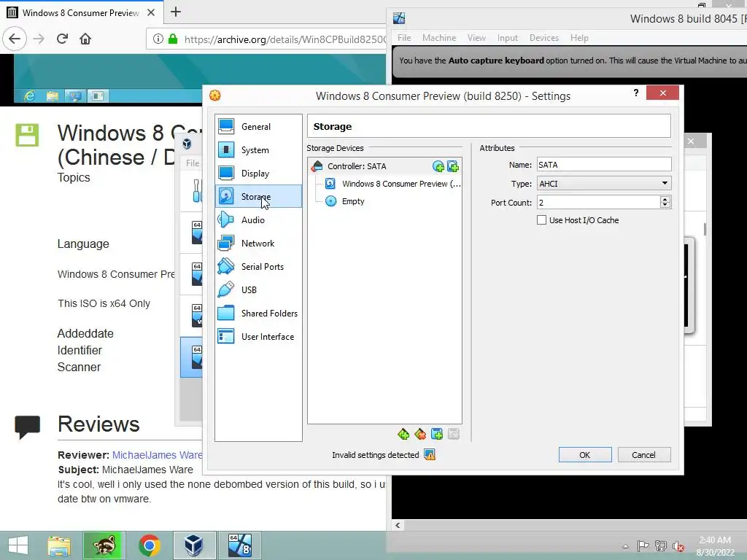
Task: Open View menu in VM window
Action: tap(476, 38)
